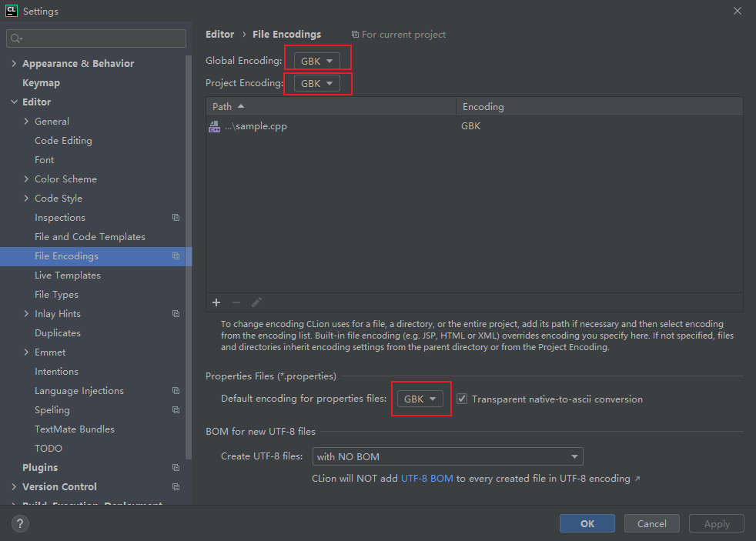Image resolution: width=756 pixels, height=541 pixels.
Task: Click the help question mark icon
Action: [x=20, y=523]
